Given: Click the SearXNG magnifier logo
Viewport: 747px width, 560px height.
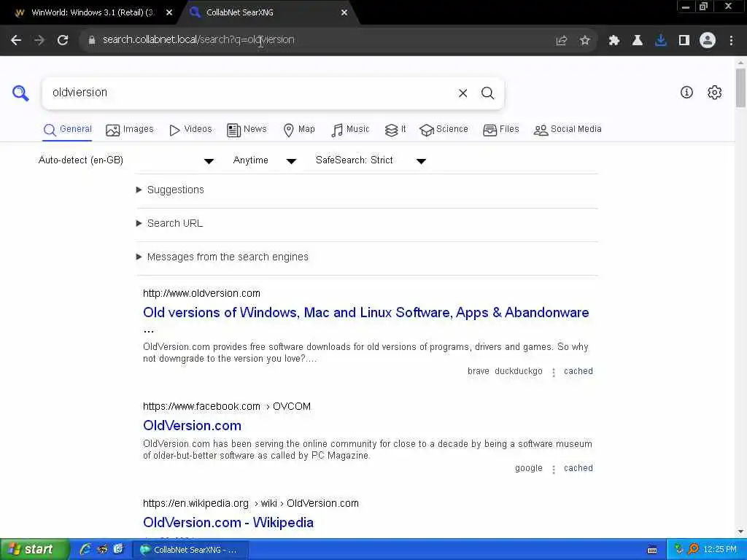Looking at the screenshot, I should [x=20, y=93].
